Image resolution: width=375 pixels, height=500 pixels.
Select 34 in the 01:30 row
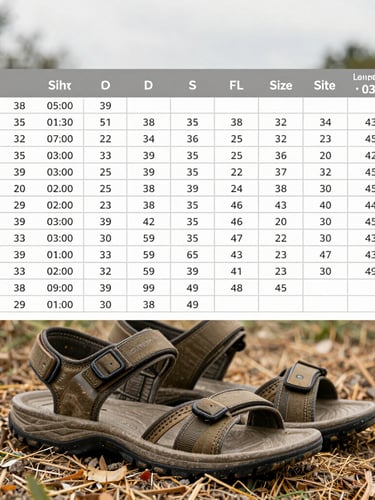(x=325, y=122)
